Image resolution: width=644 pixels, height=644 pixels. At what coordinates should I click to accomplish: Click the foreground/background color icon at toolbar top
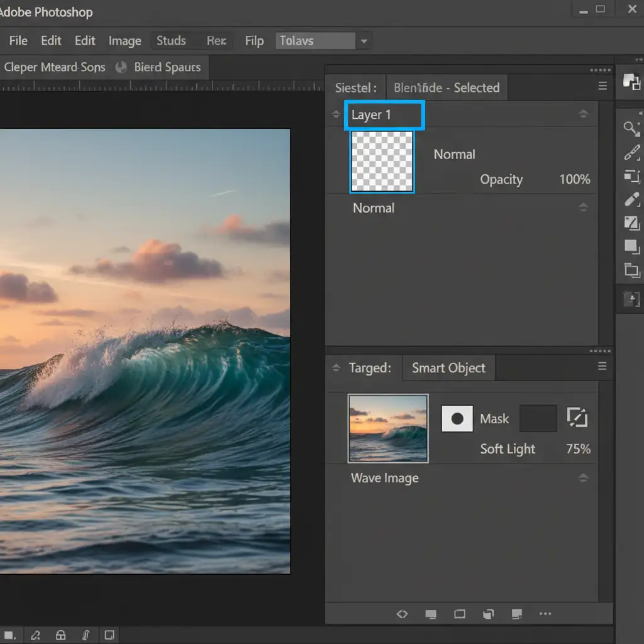click(x=631, y=81)
